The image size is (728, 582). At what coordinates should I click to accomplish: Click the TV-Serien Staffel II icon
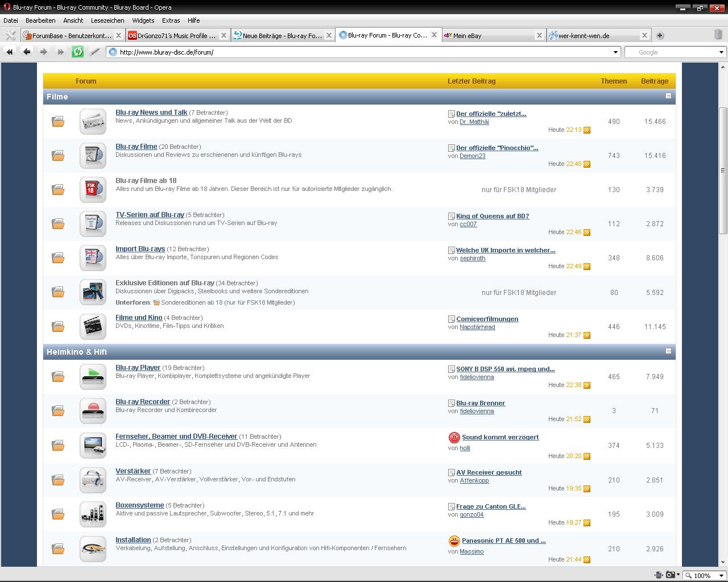(x=93, y=224)
